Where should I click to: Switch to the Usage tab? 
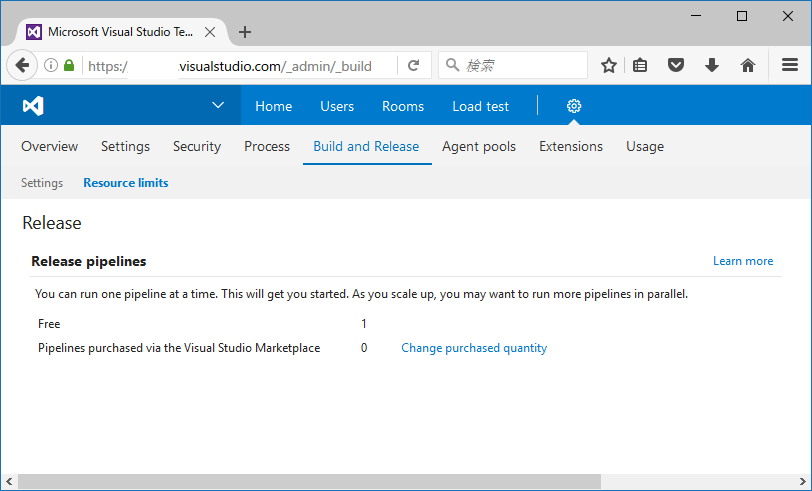click(x=645, y=147)
